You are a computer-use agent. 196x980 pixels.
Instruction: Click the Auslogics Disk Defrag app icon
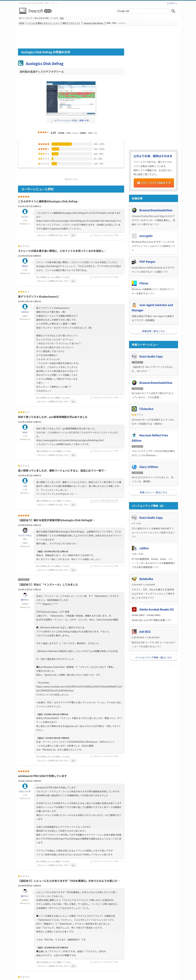pos(21,63)
